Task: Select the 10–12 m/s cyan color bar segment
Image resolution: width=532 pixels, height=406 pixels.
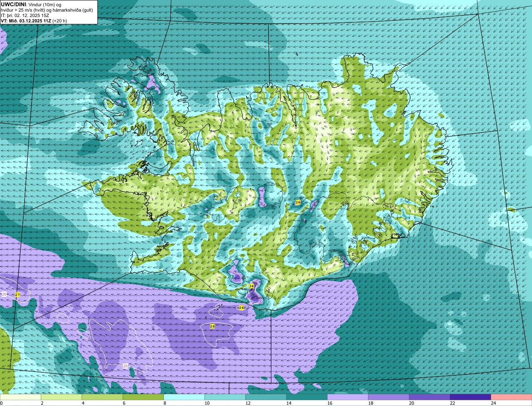Action: [225, 397]
